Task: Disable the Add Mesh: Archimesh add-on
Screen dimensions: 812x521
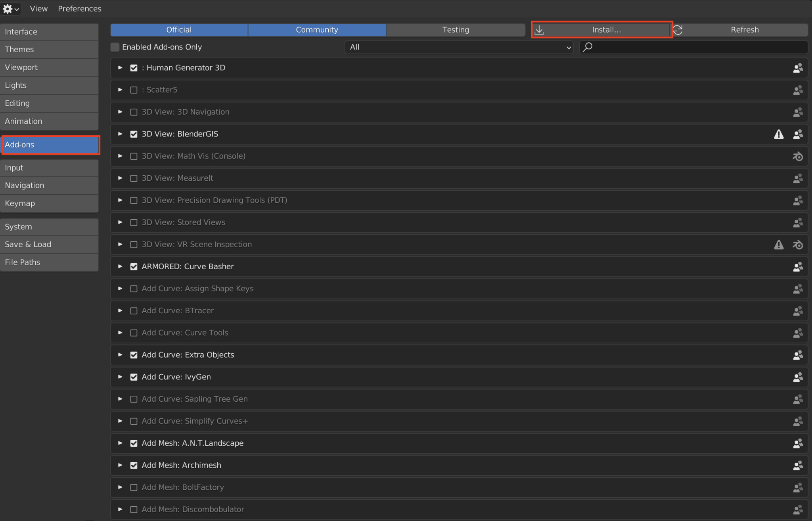Action: [134, 465]
